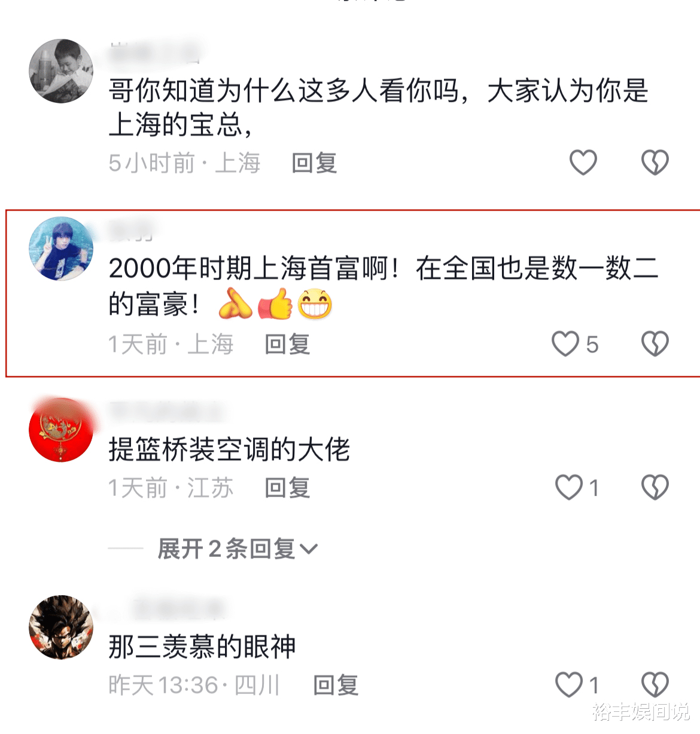Reply to the 5小时前 上海 comment
Screen dimensions: 700x734
coord(314,163)
